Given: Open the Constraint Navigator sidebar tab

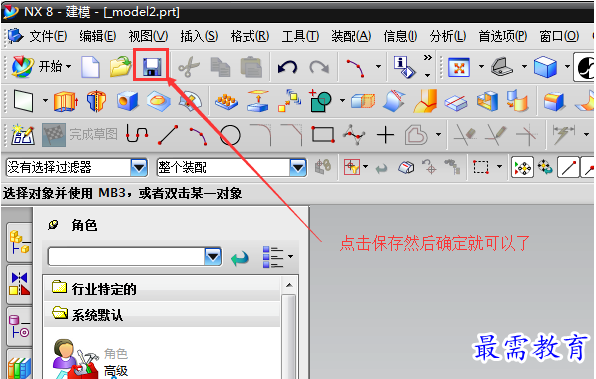Looking at the screenshot, I should pyautogui.click(x=19, y=284).
